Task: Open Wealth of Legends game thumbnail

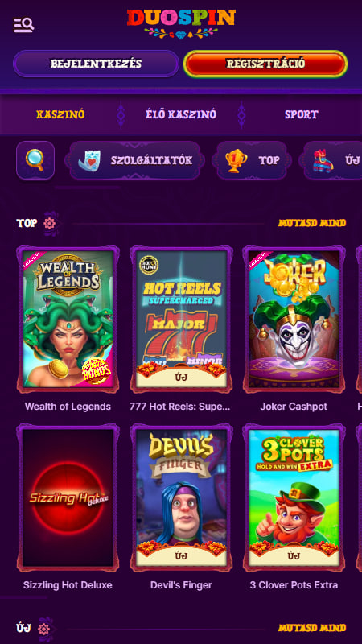Action: 68,319
